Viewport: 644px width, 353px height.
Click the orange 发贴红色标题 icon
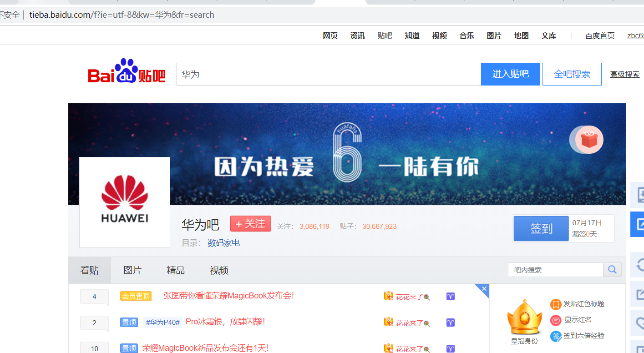556,304
